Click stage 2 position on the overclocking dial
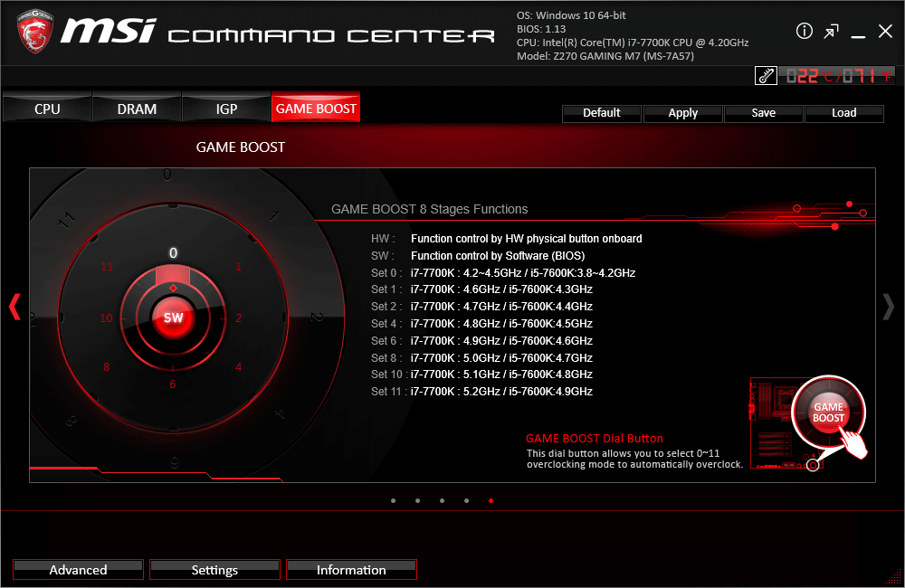The image size is (905, 588). click(238, 318)
